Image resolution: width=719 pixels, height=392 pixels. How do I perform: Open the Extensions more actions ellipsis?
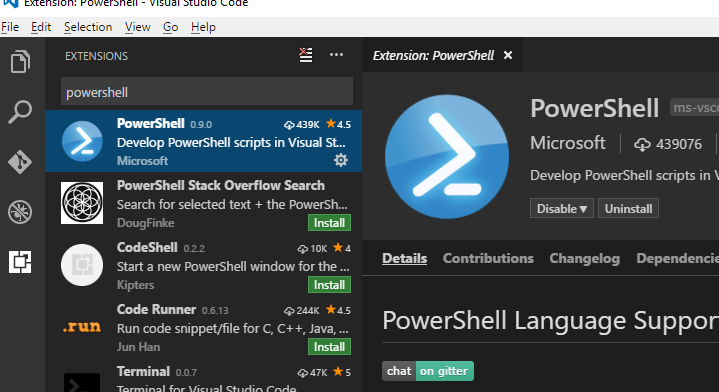click(336, 55)
